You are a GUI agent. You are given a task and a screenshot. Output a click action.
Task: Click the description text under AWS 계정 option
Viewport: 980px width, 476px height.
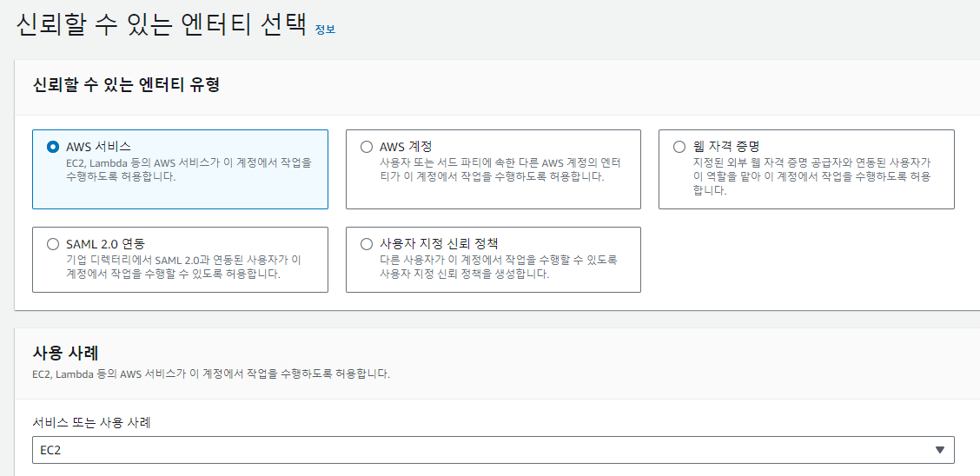500,169
